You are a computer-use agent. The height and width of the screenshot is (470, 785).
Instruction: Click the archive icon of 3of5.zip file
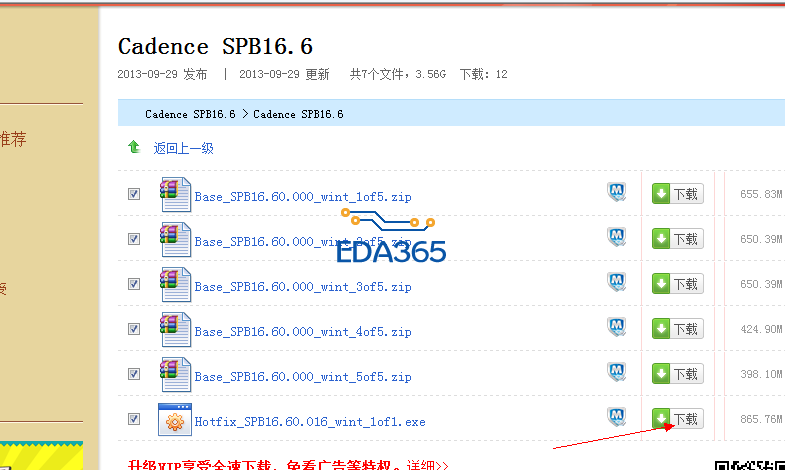coord(175,284)
